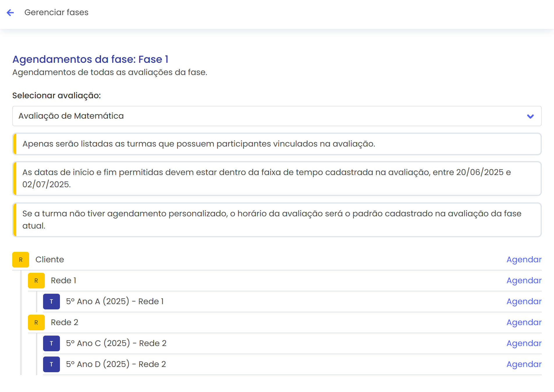
Task: Select the Rede 2 tree label
Action: coord(65,322)
